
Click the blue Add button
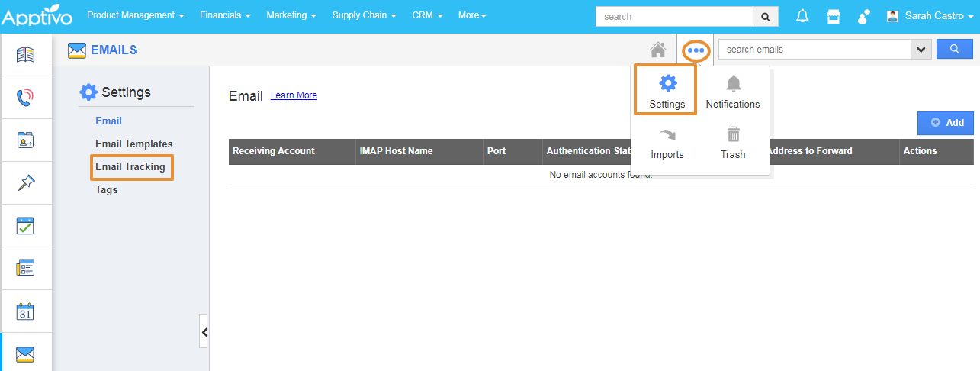pos(946,123)
